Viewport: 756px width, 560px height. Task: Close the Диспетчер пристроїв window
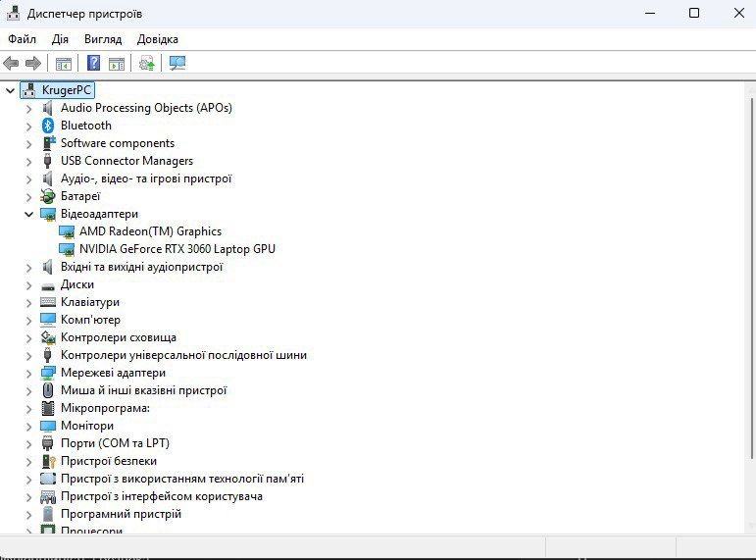click(x=739, y=13)
